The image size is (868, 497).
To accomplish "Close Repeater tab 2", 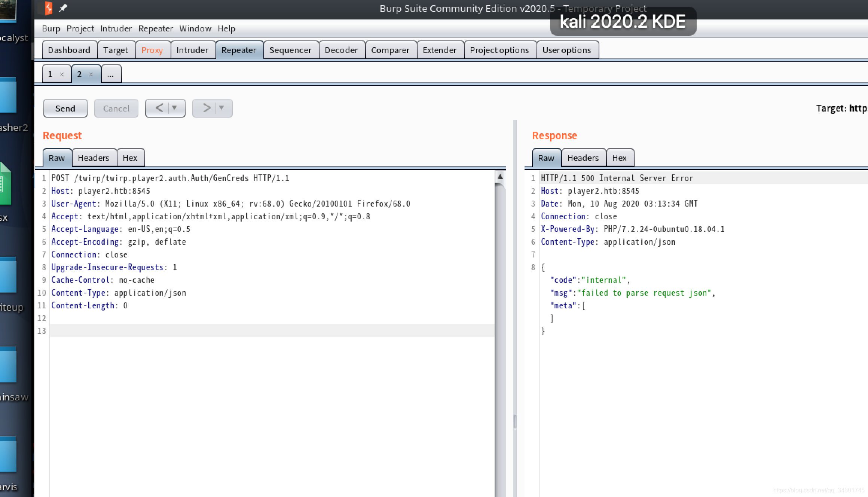I will [x=91, y=74].
